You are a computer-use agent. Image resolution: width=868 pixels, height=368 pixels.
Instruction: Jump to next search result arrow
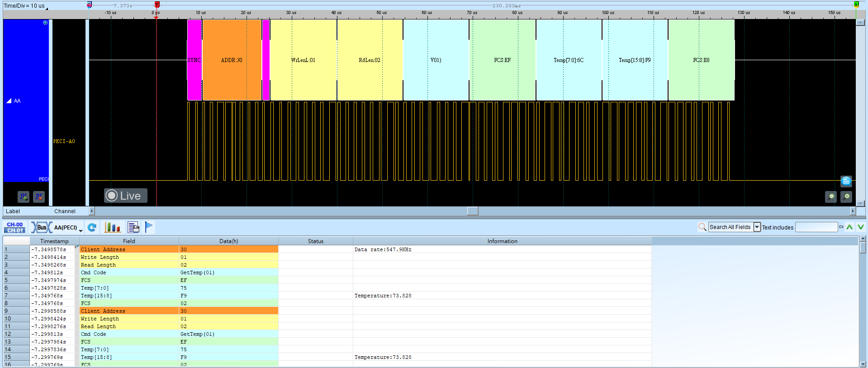(x=860, y=227)
